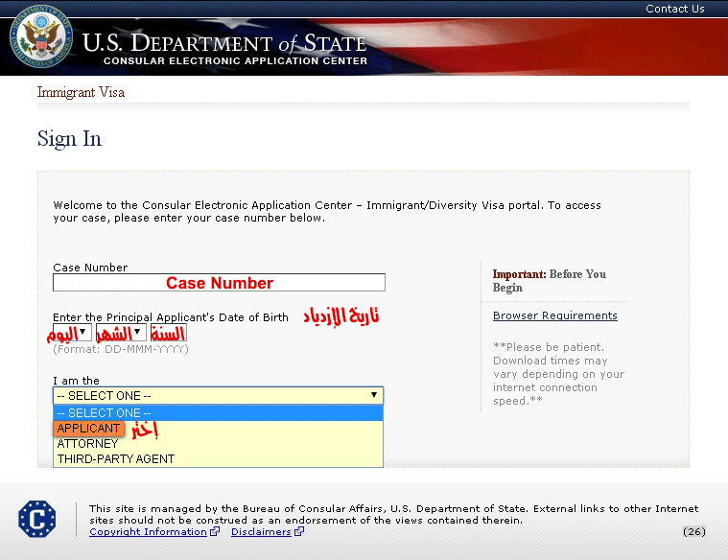Open the Contact Us link

[674, 9]
